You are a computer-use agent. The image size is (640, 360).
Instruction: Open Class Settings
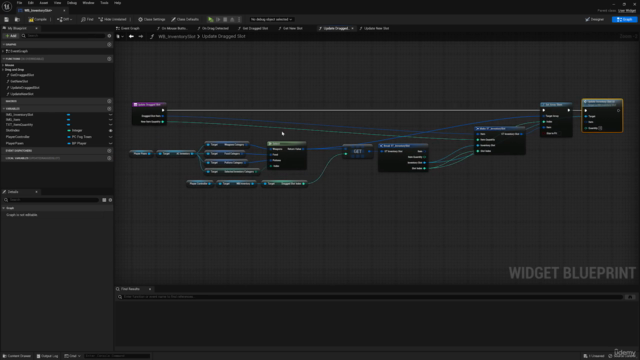151,19
